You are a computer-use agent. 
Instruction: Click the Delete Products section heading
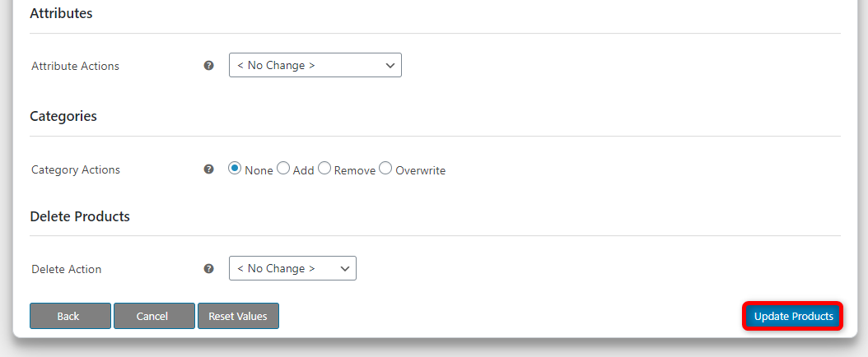point(80,216)
